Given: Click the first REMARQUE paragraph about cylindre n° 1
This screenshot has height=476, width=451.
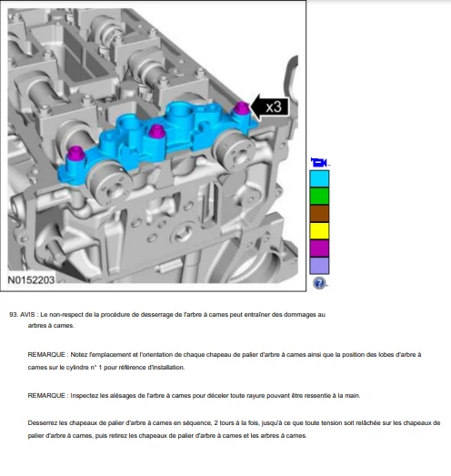Looking at the screenshot, I should click(225, 361).
